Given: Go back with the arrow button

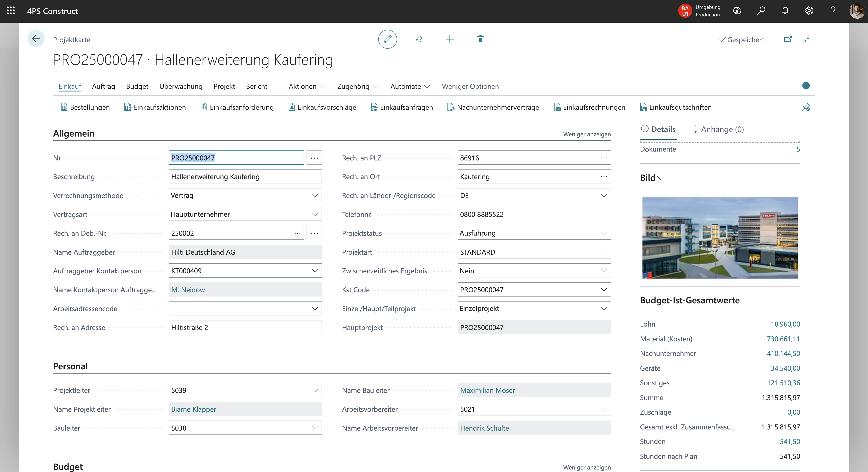Looking at the screenshot, I should 36,39.
